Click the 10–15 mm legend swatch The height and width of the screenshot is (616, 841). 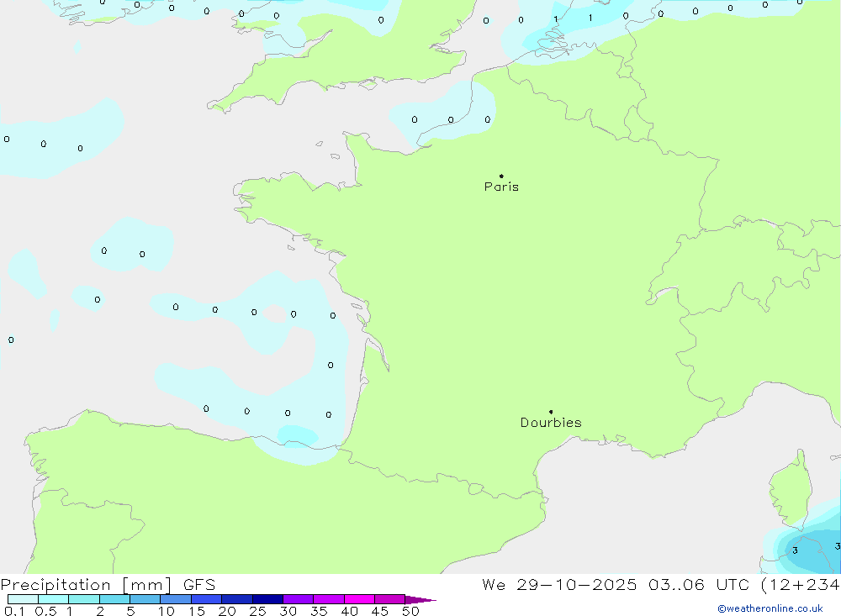pos(176,599)
